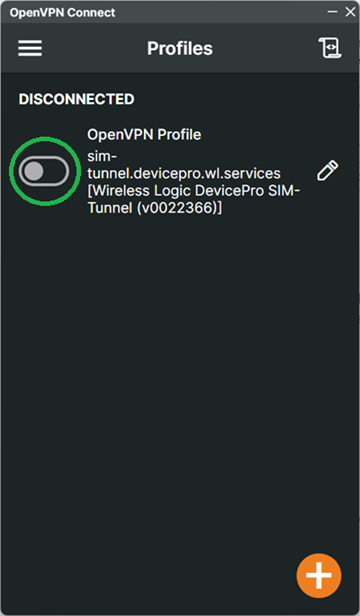Minimize the OpenVPN Connect window
This screenshot has height=616, width=360.
point(332,12)
